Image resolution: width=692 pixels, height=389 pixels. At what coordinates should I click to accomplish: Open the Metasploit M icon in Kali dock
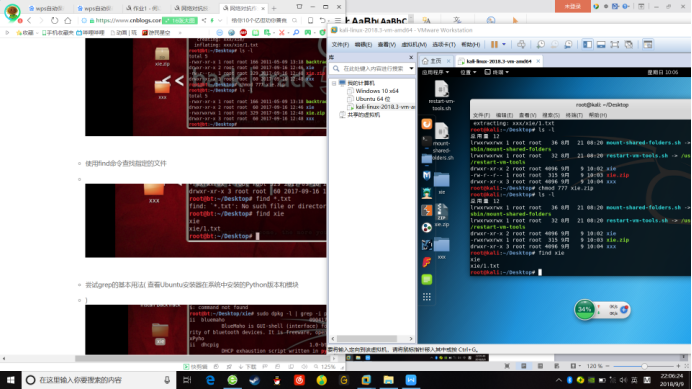[427, 176]
